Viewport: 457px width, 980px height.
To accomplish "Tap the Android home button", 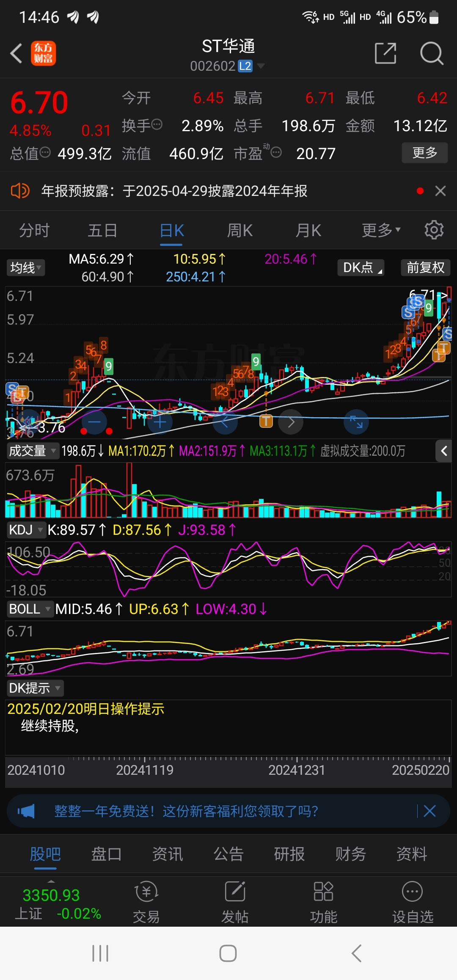I will point(228,953).
